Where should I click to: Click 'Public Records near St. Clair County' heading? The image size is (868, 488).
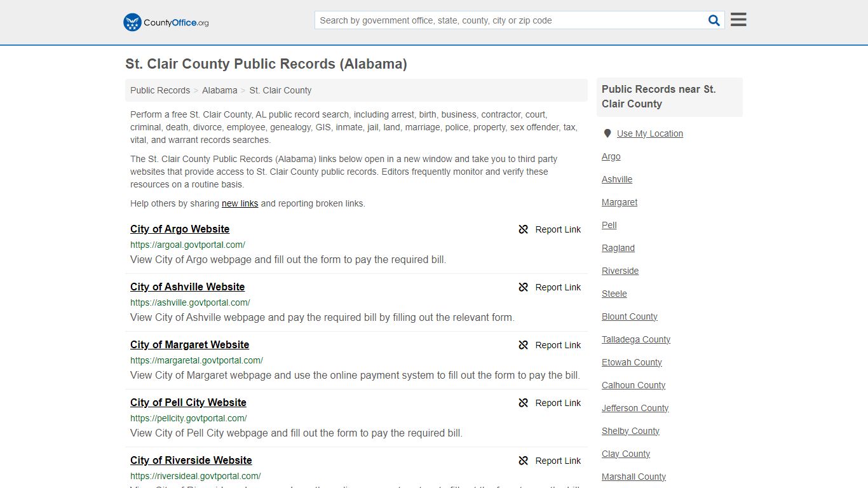659,97
